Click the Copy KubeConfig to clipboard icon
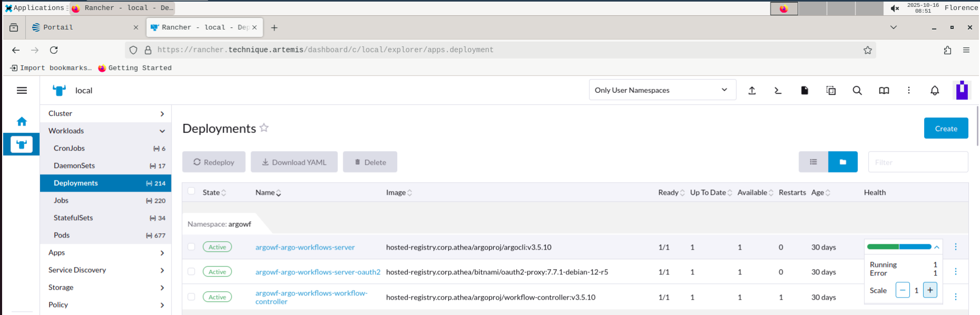This screenshot has width=980, height=315. tap(831, 91)
